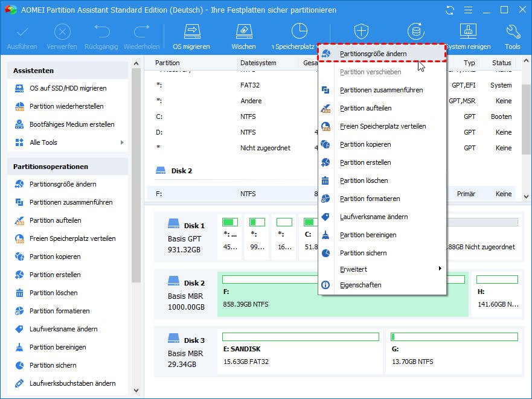Sort by the Dateisystem column header
Screen dimensions: 532x399
258,63
